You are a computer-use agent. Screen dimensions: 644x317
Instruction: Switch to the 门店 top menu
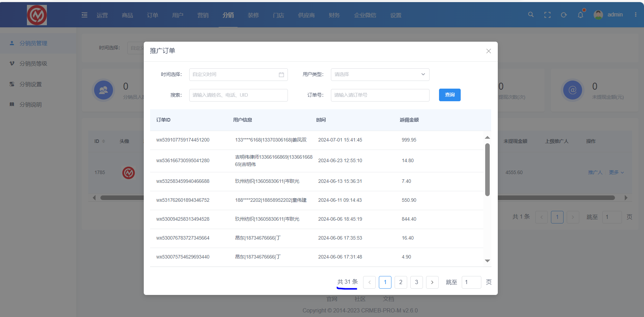[278, 15]
